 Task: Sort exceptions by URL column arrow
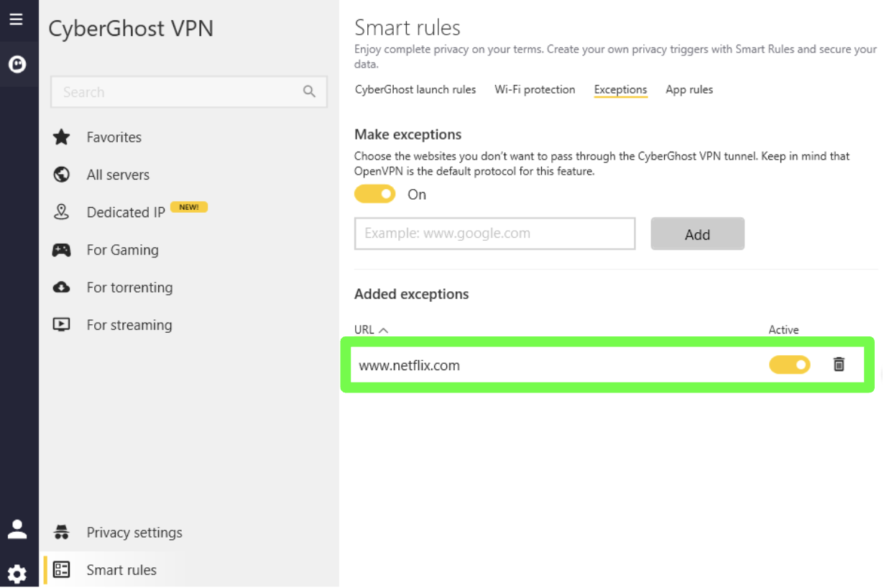pyautogui.click(x=383, y=330)
